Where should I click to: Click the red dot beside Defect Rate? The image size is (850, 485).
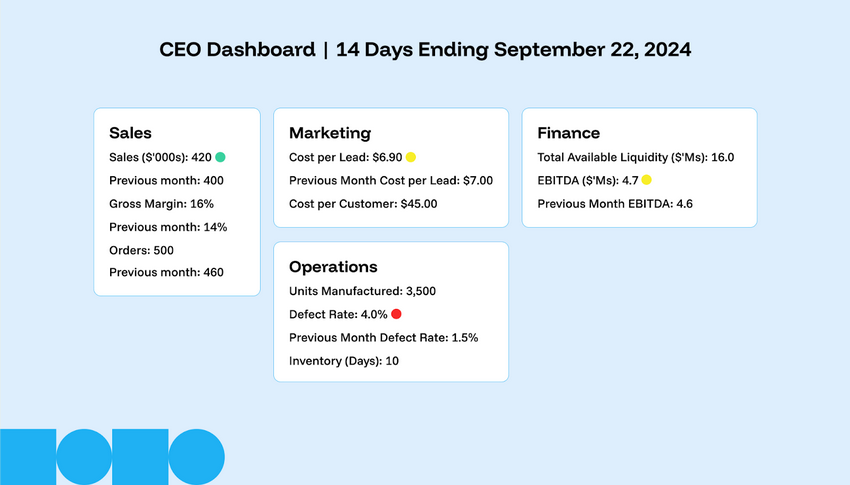click(396, 314)
